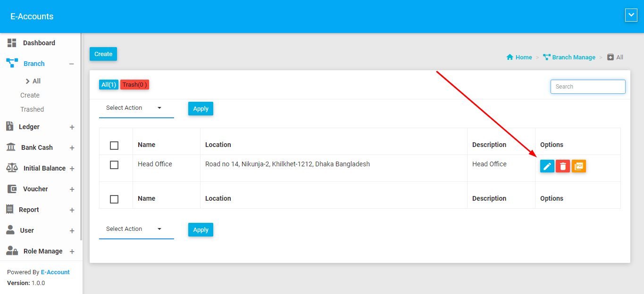644x294 pixels.
Task: Click the Dashboard icon in sidebar
Action: click(x=12, y=43)
